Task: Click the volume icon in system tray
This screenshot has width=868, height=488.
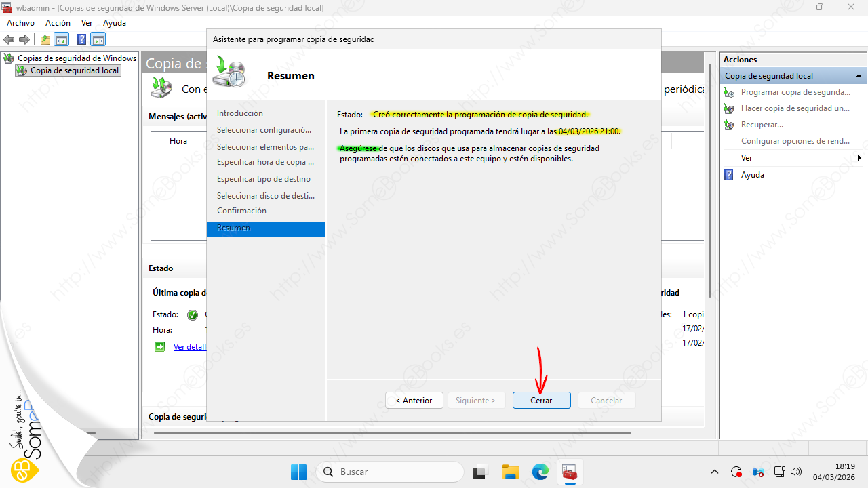Action: tap(797, 472)
